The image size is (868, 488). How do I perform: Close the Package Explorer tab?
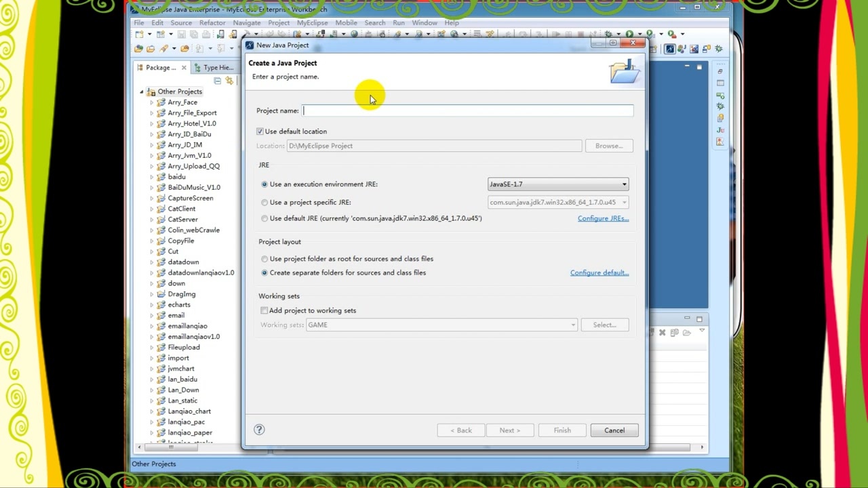click(184, 68)
